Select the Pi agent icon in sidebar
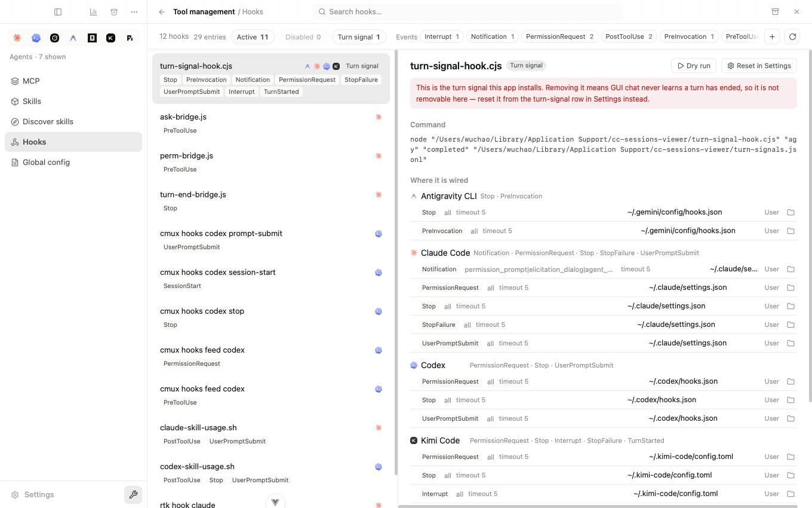This screenshot has height=508, width=812. (x=130, y=38)
